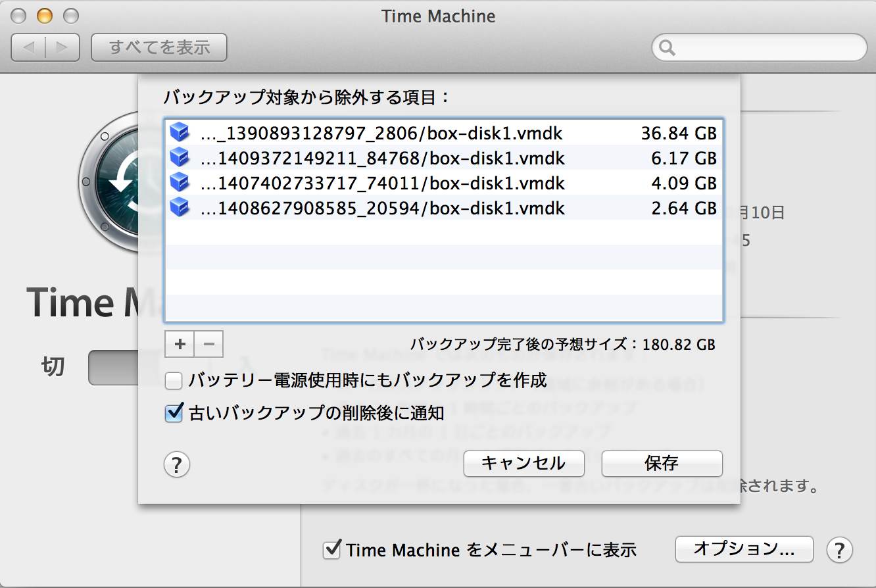
Task: Click the blue VM disk icon beside 36.84 GB
Action: (179, 134)
